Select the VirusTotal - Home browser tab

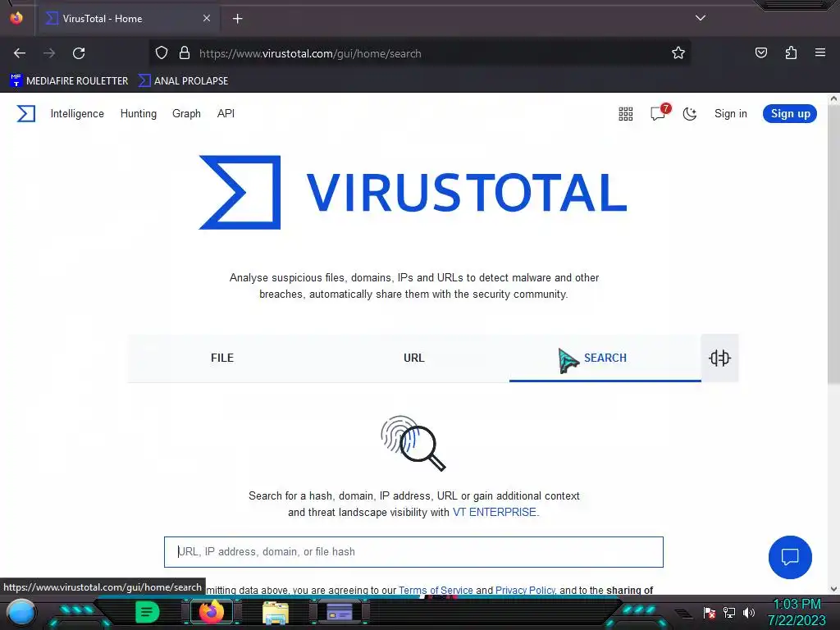coord(129,19)
